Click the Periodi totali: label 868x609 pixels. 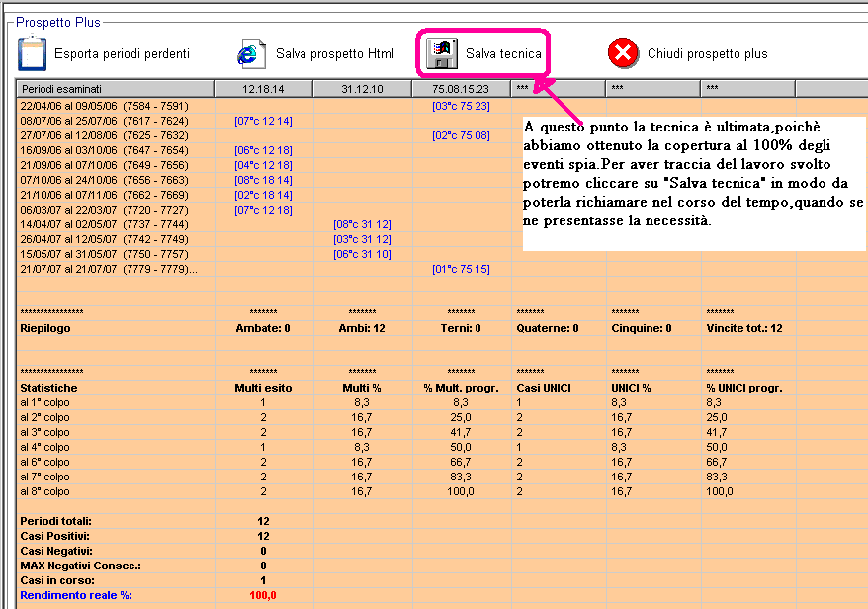coord(56,521)
